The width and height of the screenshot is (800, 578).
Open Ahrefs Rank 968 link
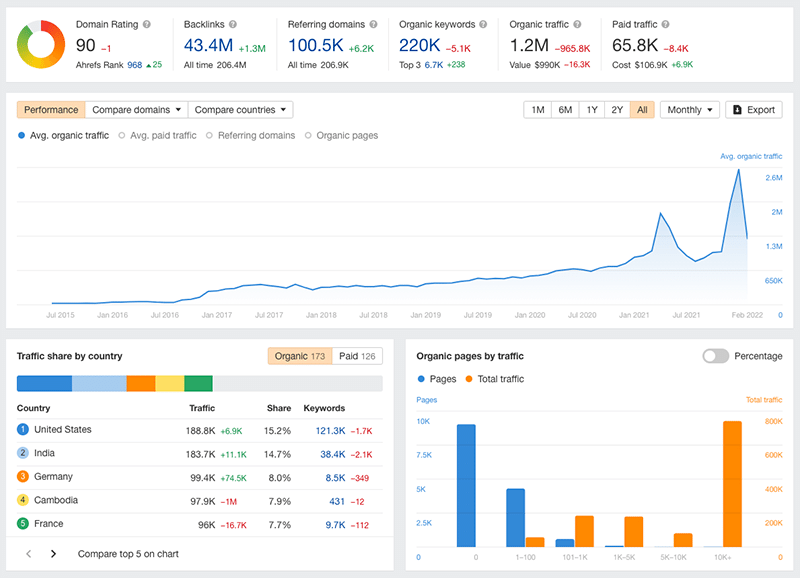click(135, 65)
